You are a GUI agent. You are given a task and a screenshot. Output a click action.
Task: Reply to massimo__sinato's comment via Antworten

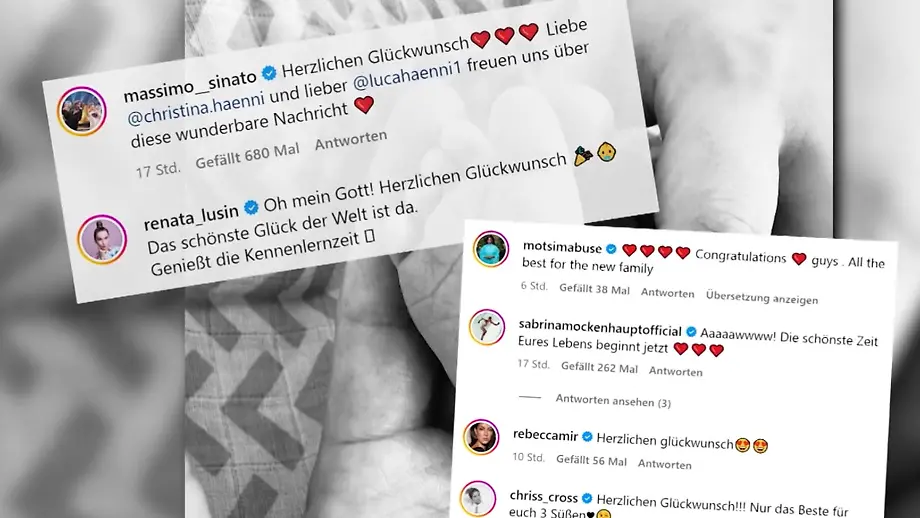351,140
